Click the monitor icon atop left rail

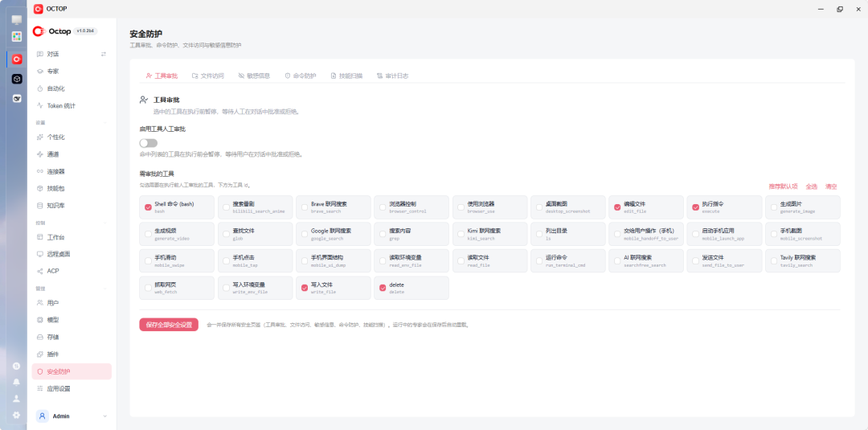(17, 20)
